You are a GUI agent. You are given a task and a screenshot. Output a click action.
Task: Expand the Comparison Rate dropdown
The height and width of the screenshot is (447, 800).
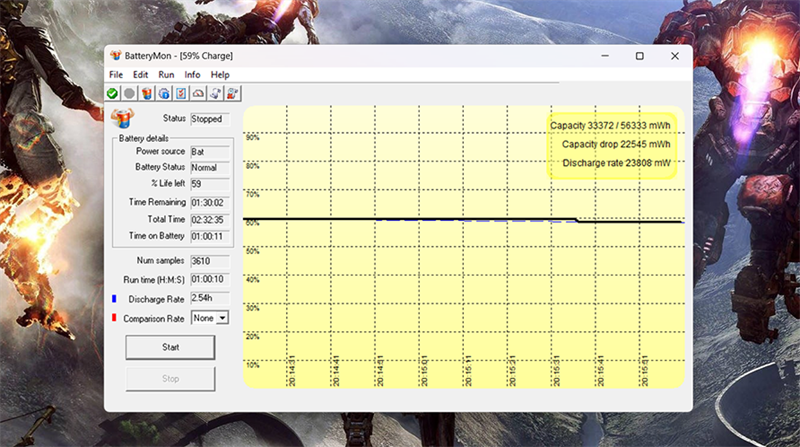pos(222,318)
